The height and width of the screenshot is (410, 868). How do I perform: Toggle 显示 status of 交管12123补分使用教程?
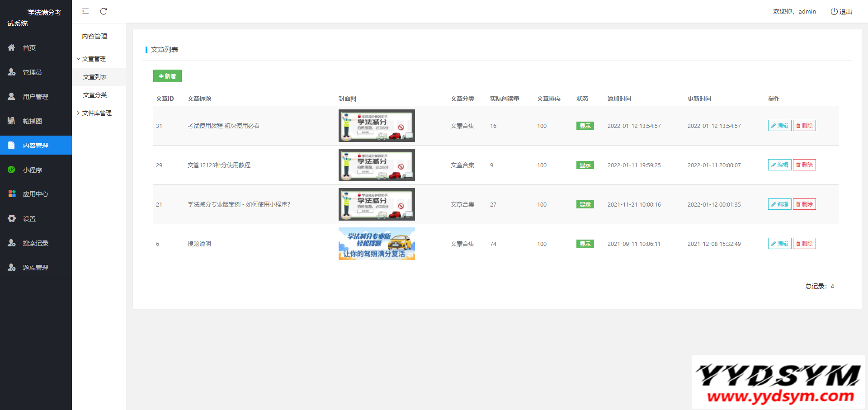585,165
